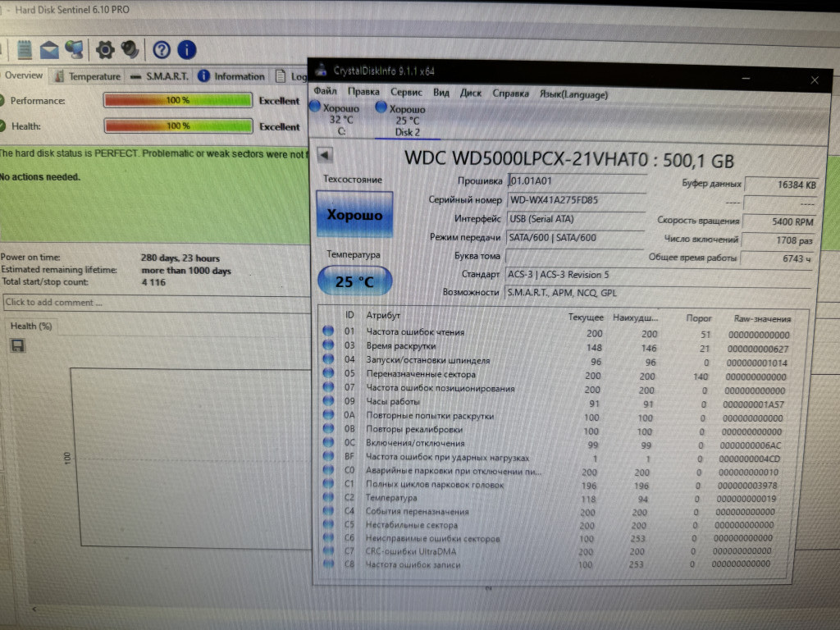Minimize the CrystalDiskInfo window
The image size is (840, 630).
(x=746, y=78)
